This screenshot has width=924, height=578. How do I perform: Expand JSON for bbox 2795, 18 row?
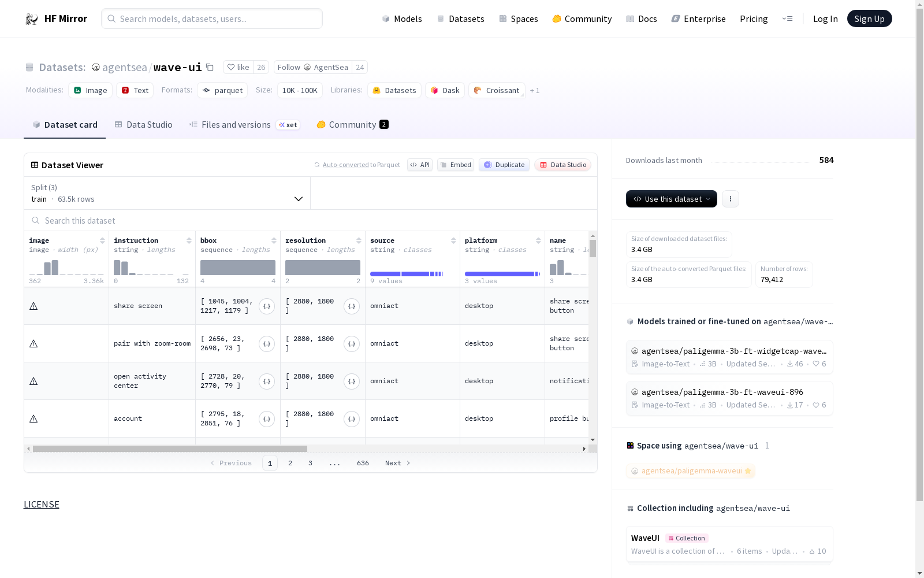pos(267,419)
